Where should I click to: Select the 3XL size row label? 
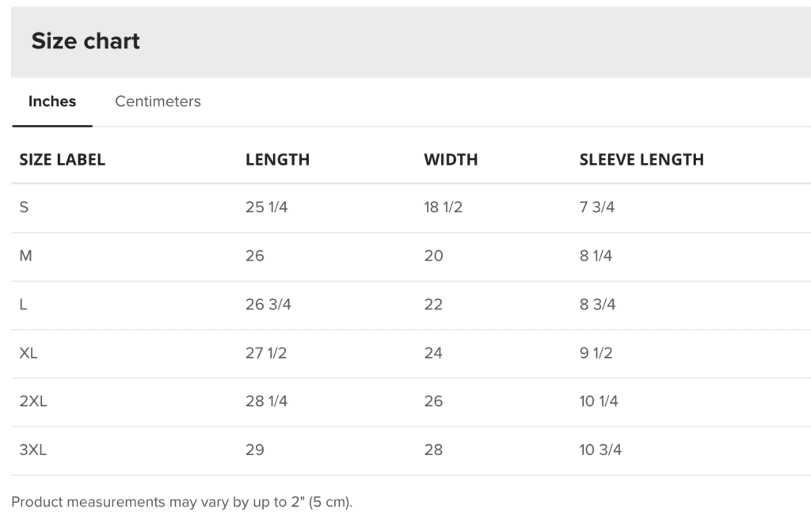[x=33, y=450]
